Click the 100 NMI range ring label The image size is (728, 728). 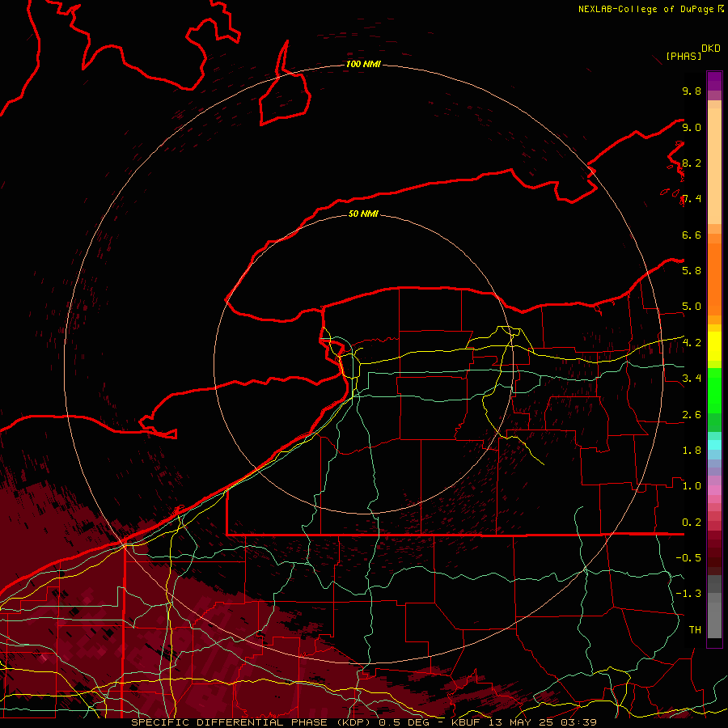pyautogui.click(x=363, y=64)
